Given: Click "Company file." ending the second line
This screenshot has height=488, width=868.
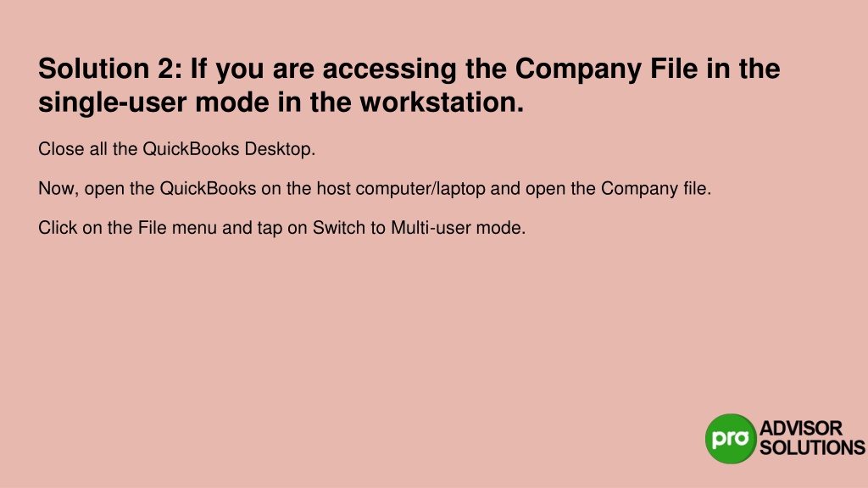Looking at the screenshot, I should click(656, 189).
